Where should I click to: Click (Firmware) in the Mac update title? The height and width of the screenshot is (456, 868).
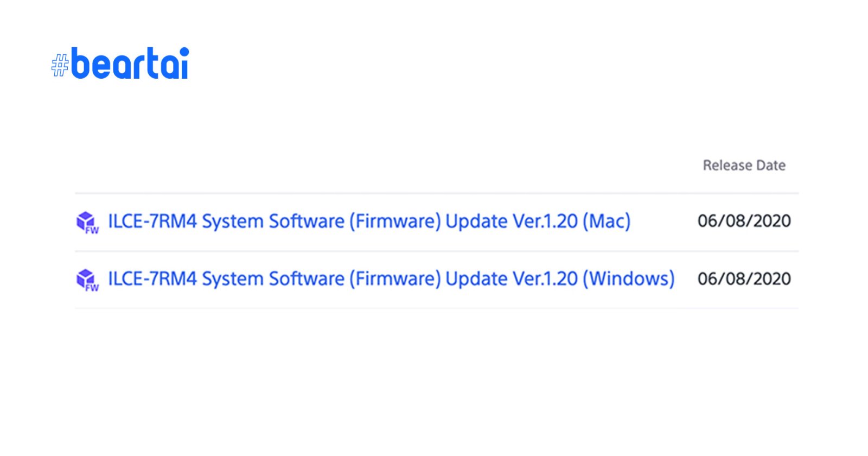(x=395, y=221)
